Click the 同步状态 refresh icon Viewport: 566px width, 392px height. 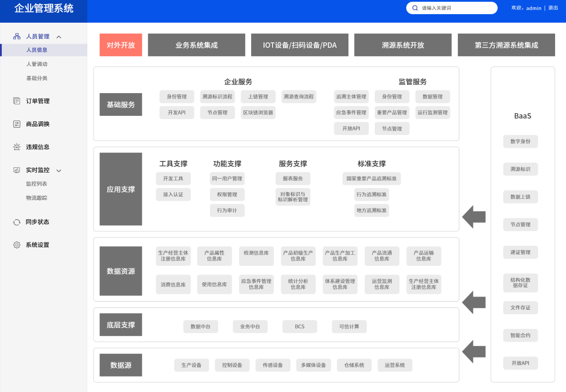point(17,222)
